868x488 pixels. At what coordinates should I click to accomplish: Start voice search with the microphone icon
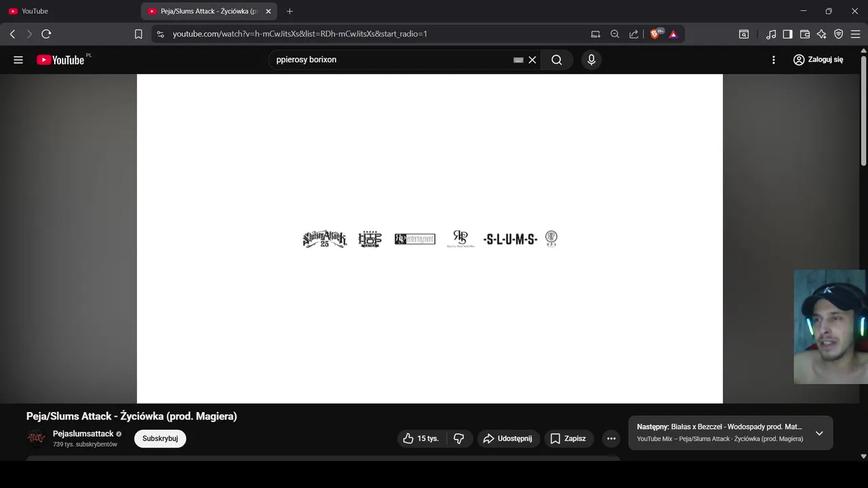[x=591, y=60]
